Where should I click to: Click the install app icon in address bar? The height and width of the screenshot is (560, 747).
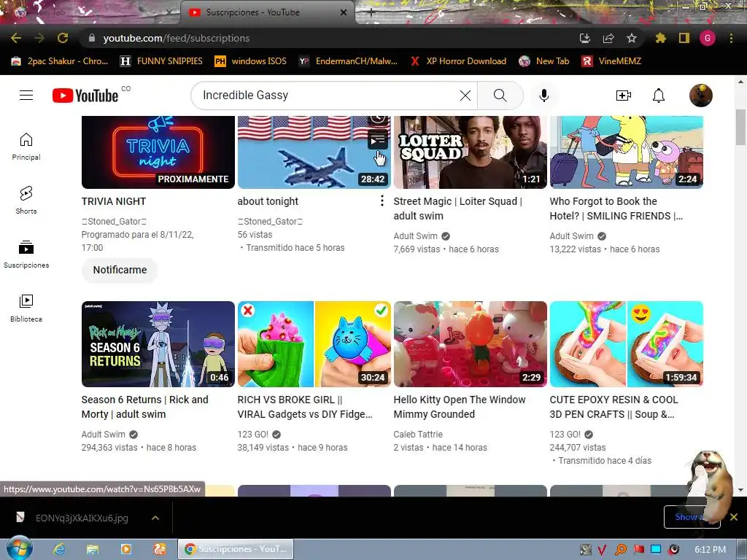(x=585, y=38)
